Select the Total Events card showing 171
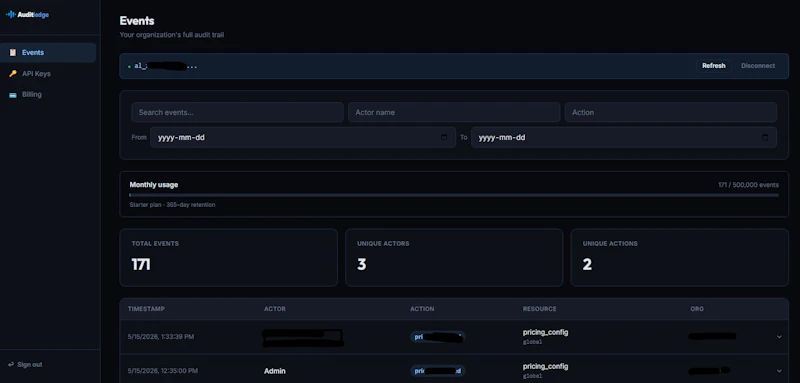This screenshot has height=383, width=800. 229,258
